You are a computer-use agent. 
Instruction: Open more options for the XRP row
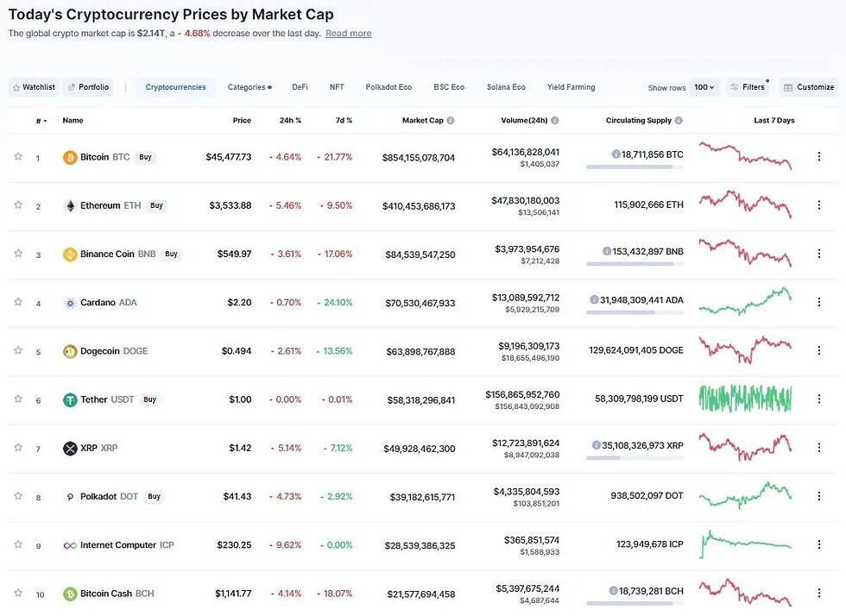coord(819,448)
